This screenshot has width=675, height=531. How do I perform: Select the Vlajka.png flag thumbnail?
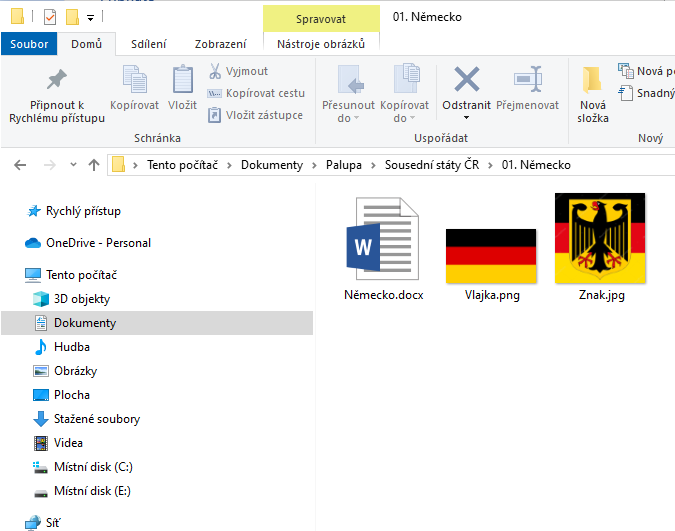pos(492,255)
